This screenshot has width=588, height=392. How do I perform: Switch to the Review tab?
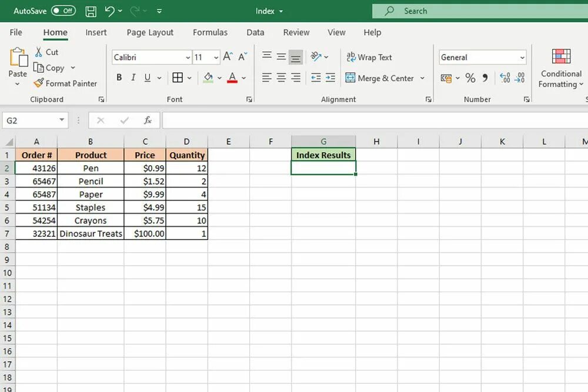(x=296, y=32)
